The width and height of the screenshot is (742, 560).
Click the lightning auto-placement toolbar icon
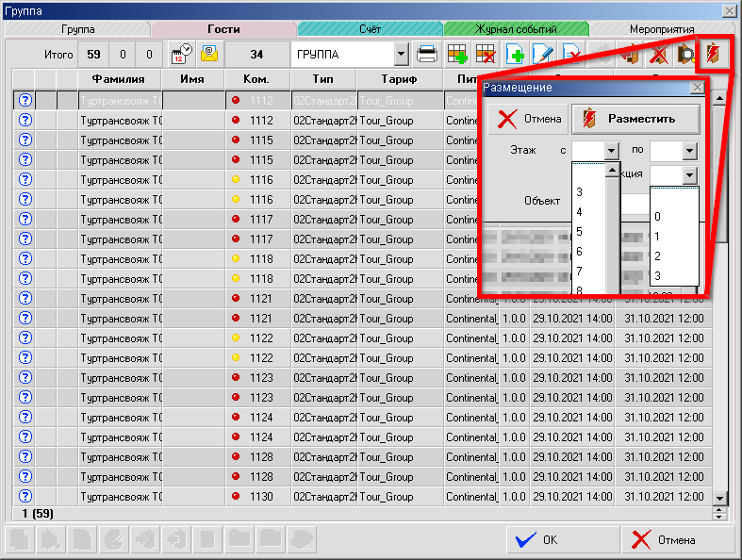(x=715, y=54)
